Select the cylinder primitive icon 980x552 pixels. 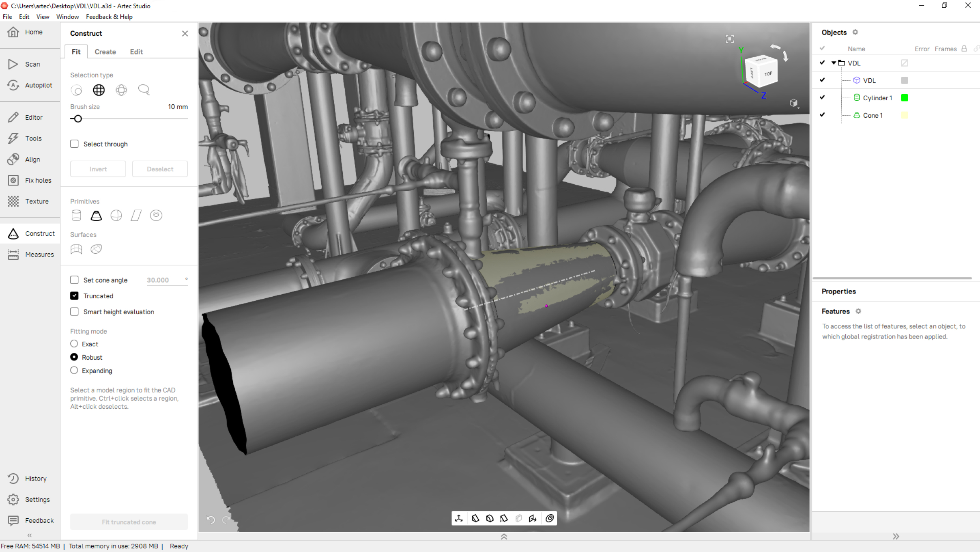point(76,215)
